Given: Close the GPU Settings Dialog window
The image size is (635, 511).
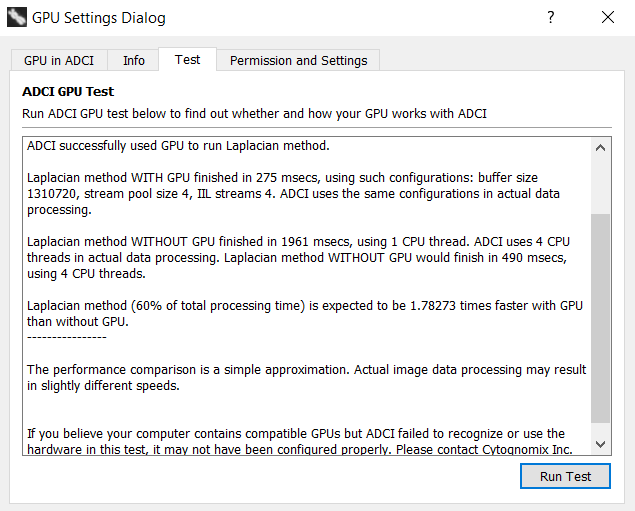Looking at the screenshot, I should (x=608, y=18).
